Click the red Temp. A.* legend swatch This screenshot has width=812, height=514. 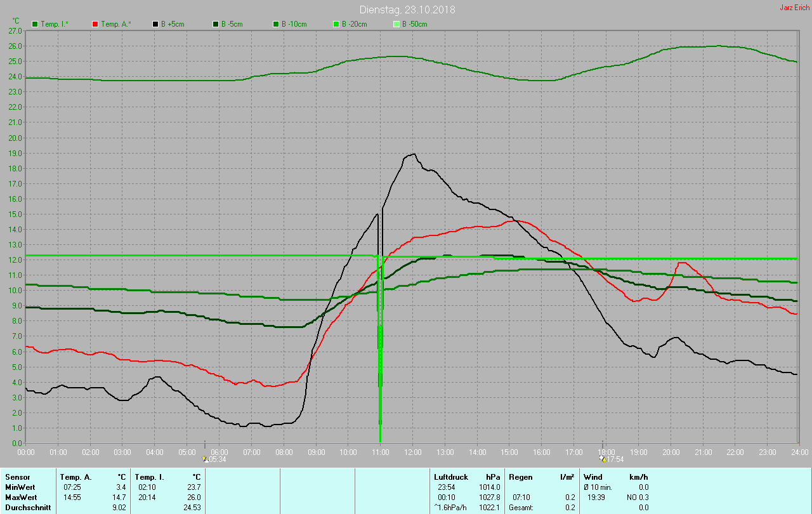pos(95,24)
